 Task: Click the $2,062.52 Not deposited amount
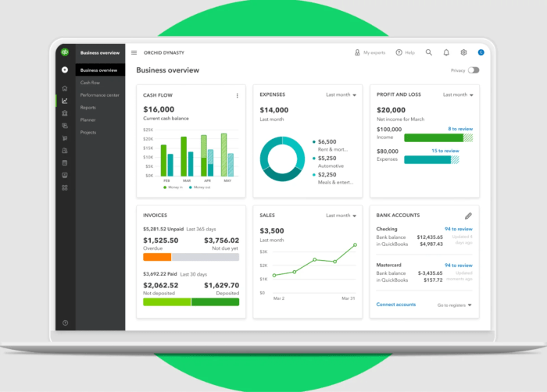click(161, 285)
